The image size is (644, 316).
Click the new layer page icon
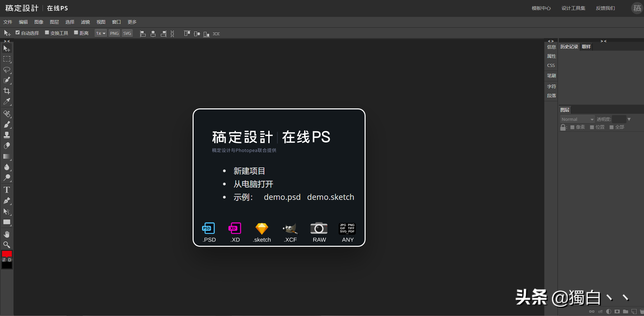coord(634,312)
